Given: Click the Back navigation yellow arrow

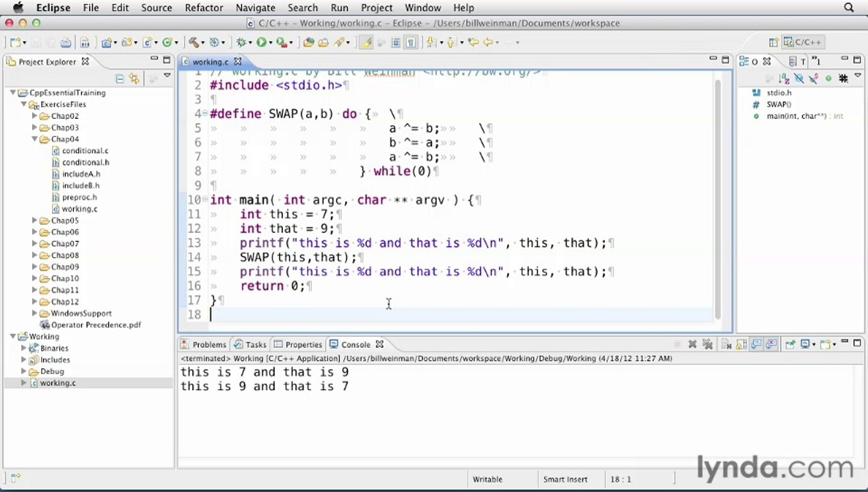Looking at the screenshot, I should (488, 42).
